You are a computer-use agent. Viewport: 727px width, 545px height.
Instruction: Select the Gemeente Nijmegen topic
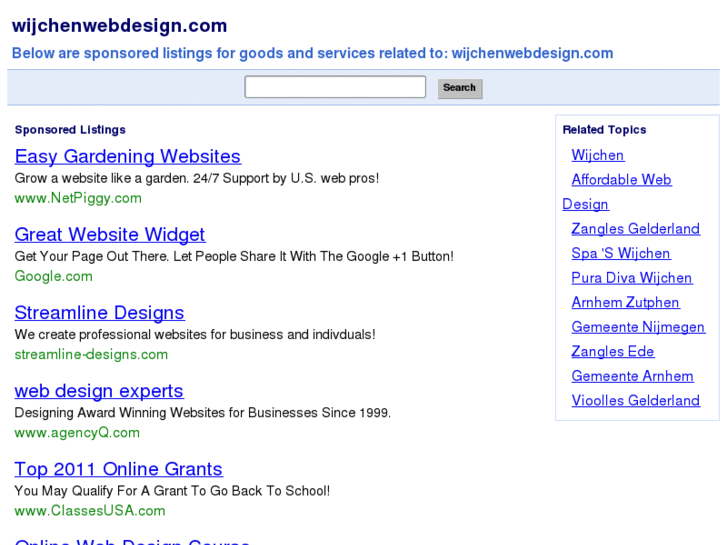tap(637, 327)
